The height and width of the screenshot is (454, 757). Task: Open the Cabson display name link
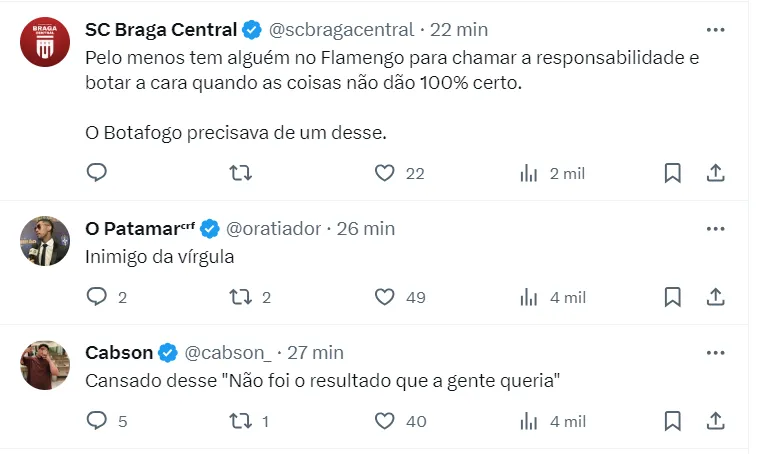[119, 353]
